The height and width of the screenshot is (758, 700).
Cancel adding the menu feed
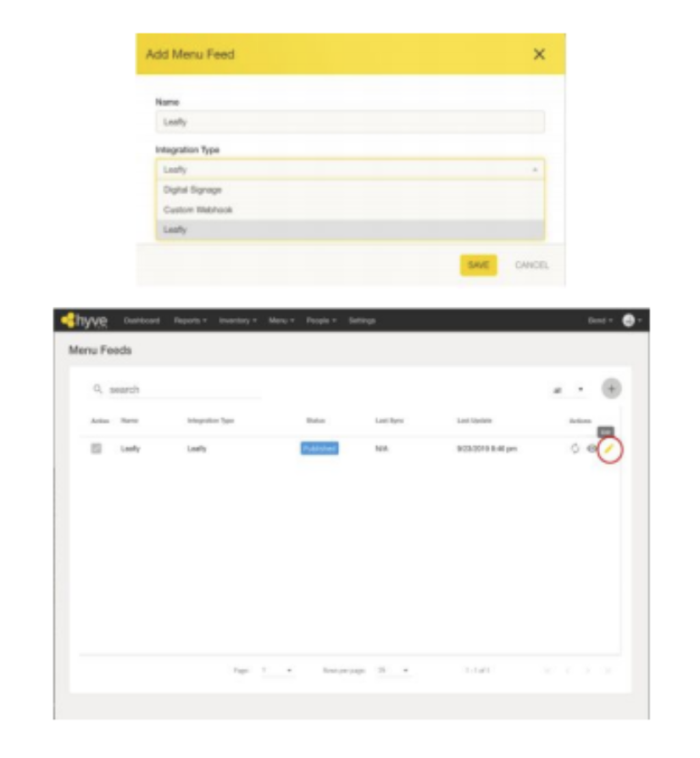click(x=531, y=265)
